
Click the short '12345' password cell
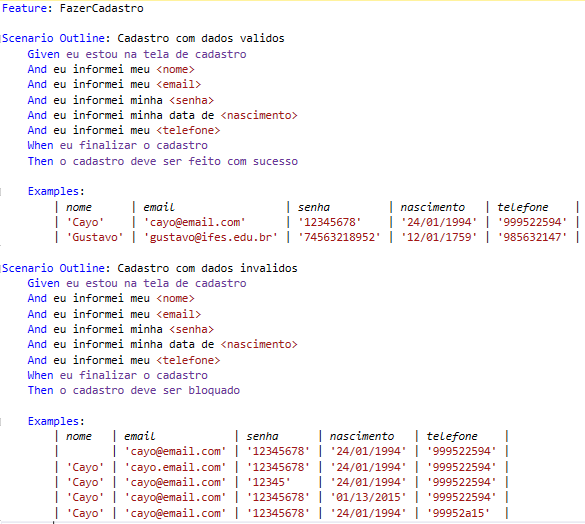(269, 483)
